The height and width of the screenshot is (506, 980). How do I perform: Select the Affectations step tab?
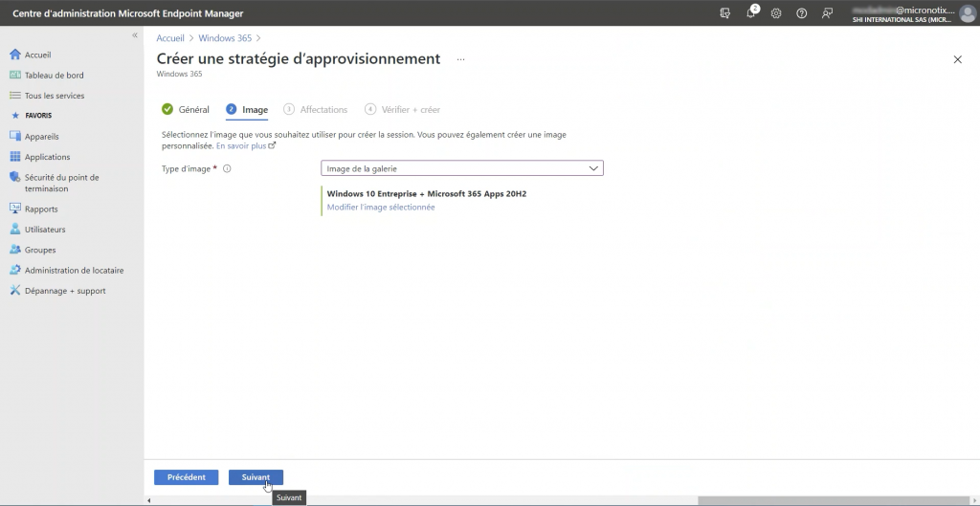pos(316,109)
